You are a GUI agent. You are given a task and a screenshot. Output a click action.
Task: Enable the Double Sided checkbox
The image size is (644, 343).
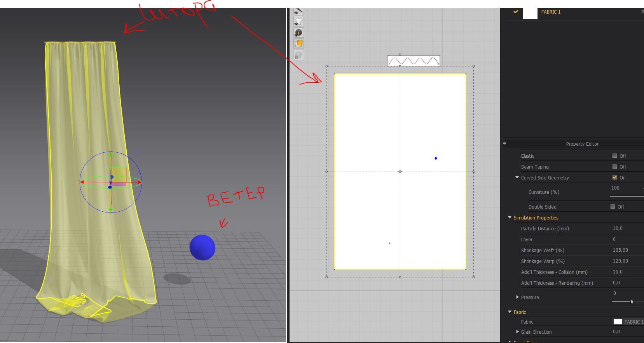tap(613, 207)
